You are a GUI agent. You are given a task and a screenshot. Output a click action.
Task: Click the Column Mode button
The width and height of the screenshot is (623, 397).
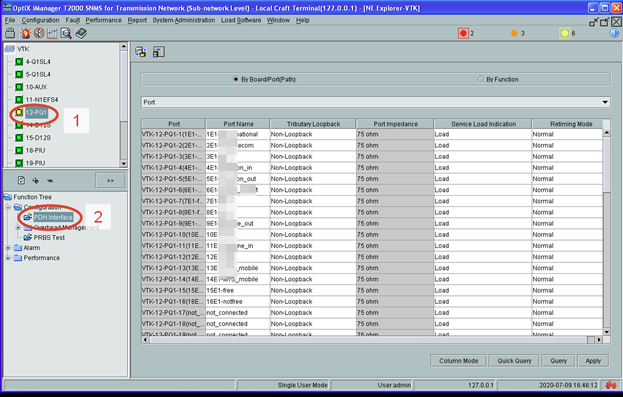tap(459, 361)
